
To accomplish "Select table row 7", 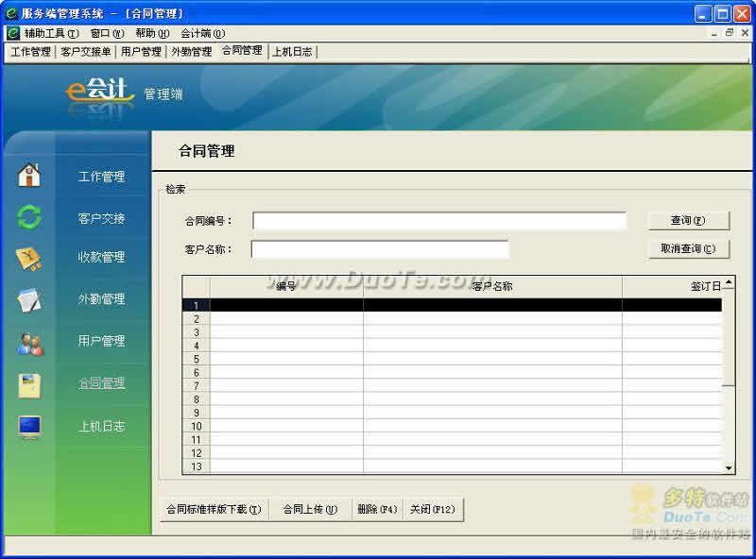I will (x=453, y=385).
